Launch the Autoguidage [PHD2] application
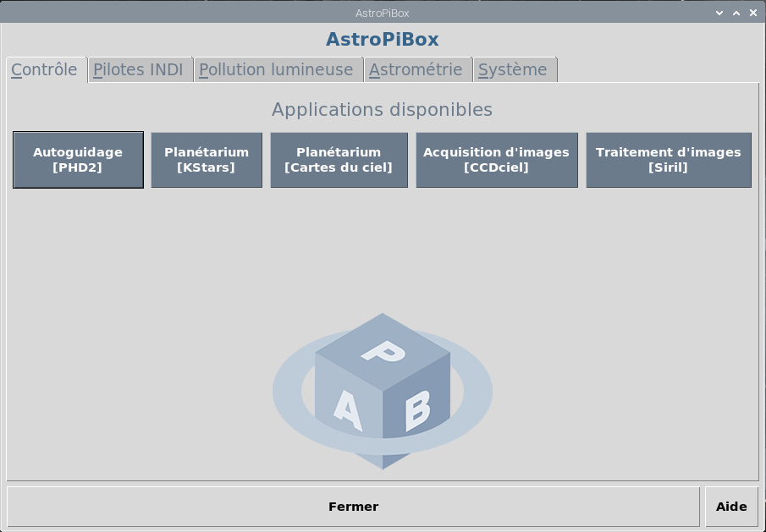The image size is (766, 532). [78, 160]
